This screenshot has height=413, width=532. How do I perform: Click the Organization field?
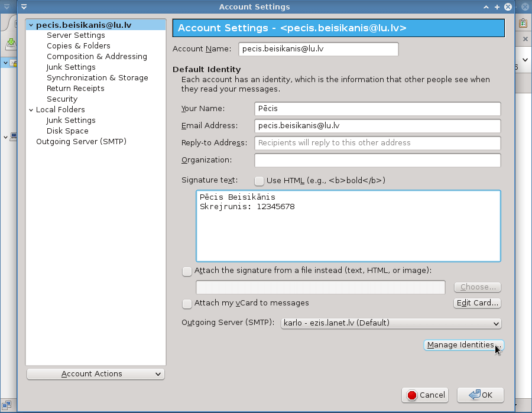tap(377, 160)
